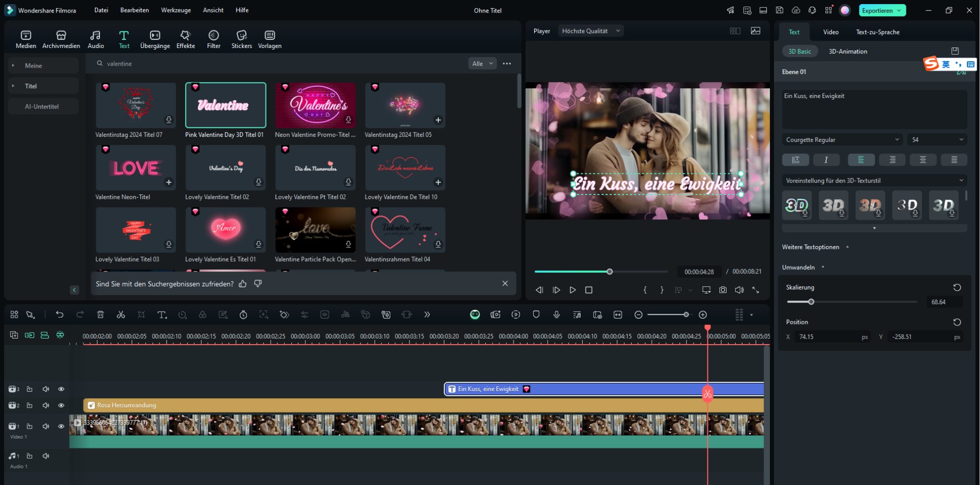The height and width of the screenshot is (485, 980).
Task: Give thumbs up to search results
Action: 243,284
